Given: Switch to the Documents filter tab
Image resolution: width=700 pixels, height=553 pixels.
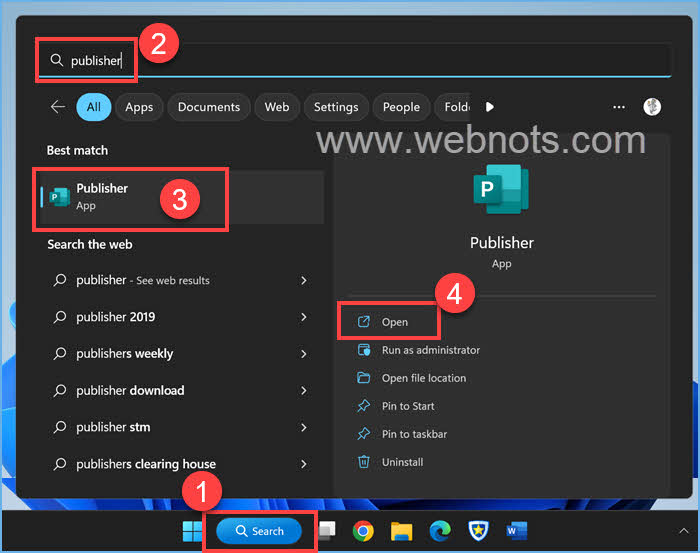Looking at the screenshot, I should click(208, 107).
